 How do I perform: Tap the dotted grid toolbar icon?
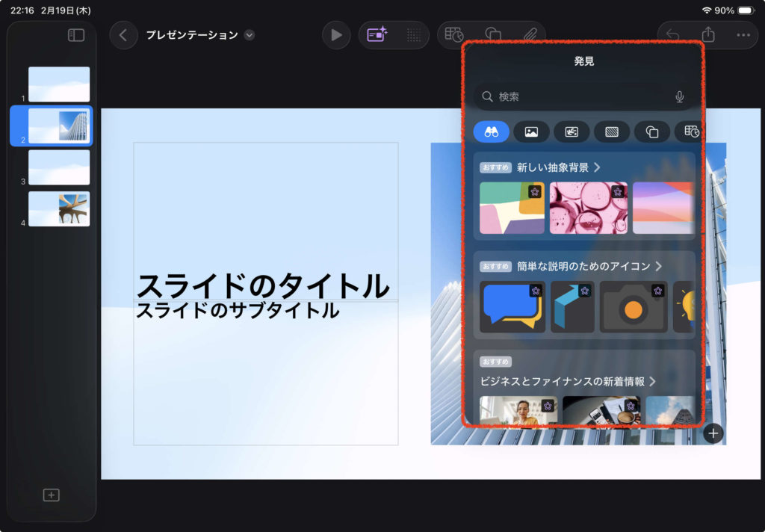point(413,35)
